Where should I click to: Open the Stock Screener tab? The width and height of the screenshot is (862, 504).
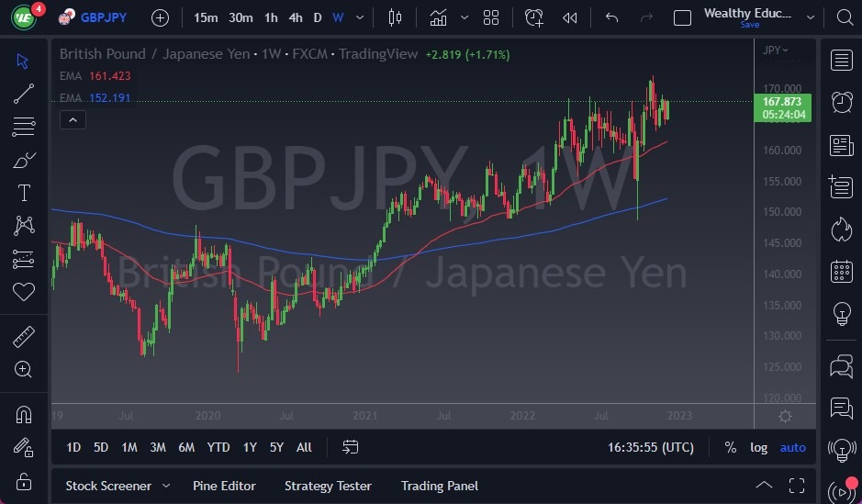(x=108, y=486)
